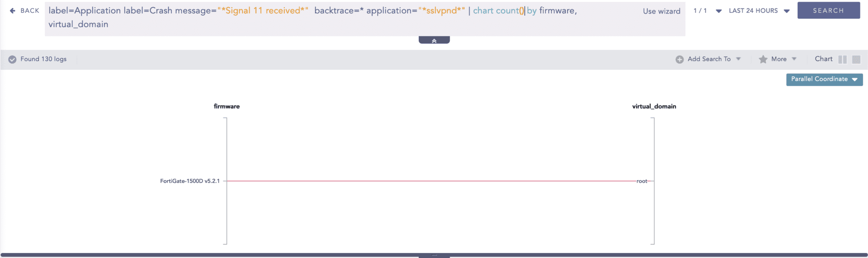
Task: Open the 1 / 1 page selector dropdown
Action: pos(718,11)
